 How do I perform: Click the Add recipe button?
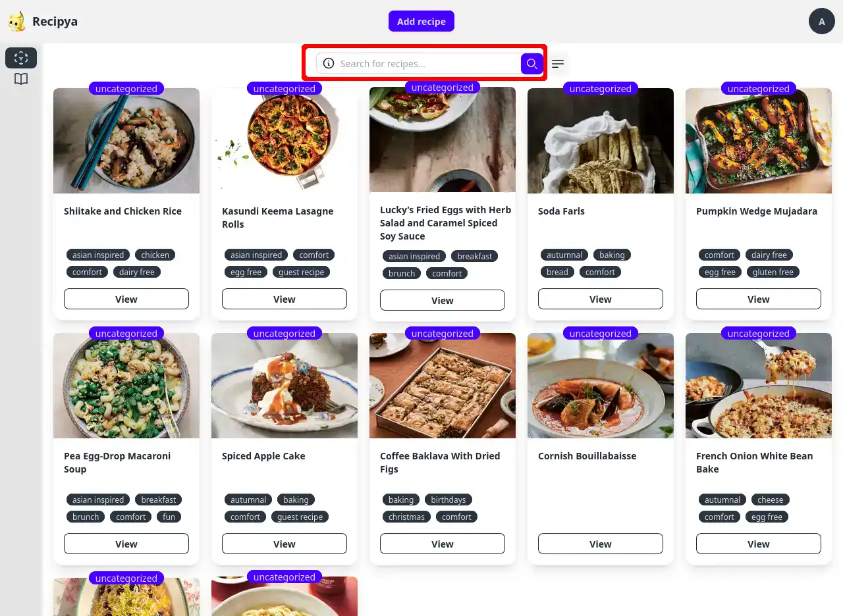click(421, 22)
